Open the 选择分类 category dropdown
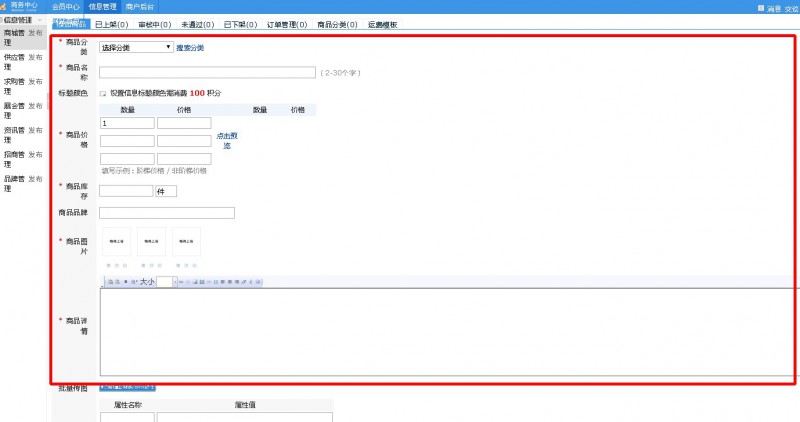 (136, 47)
